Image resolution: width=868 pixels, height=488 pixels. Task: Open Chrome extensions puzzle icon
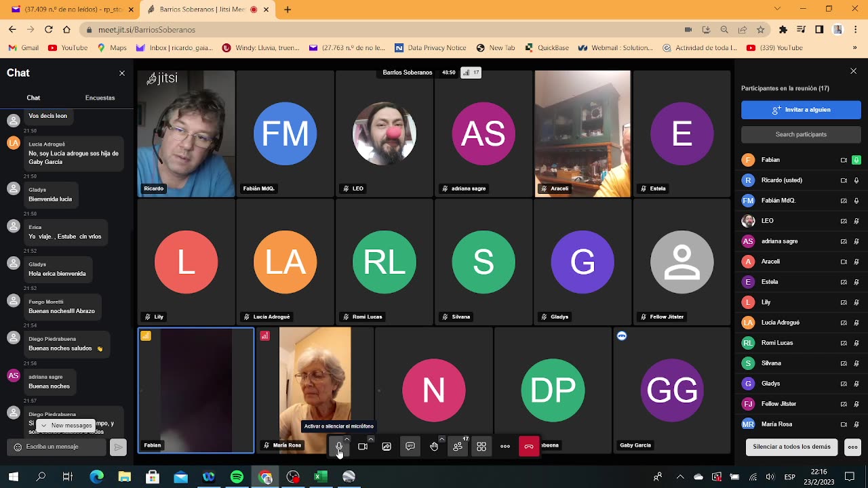click(x=783, y=30)
